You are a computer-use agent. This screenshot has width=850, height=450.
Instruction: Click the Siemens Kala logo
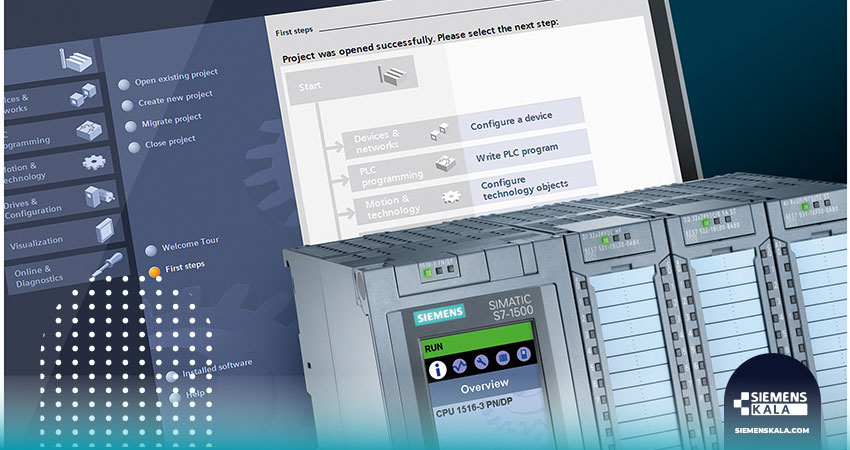tap(770, 404)
